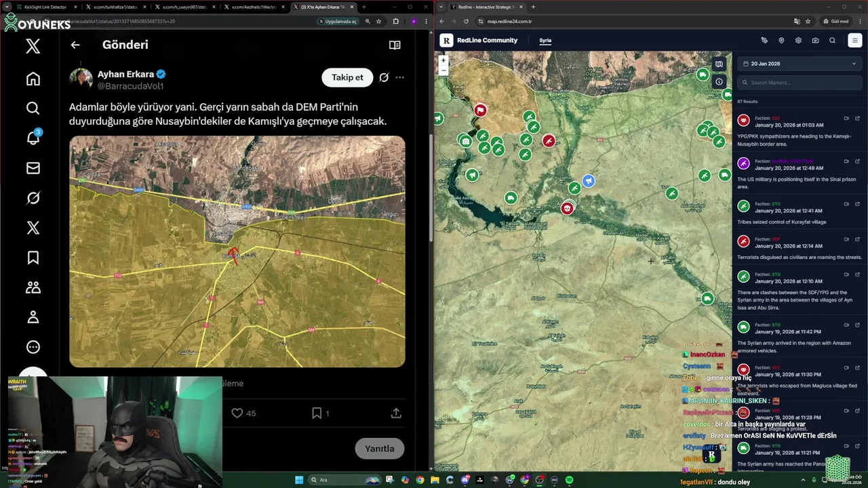Switch to KickSight Link Detector tab

(46, 7)
